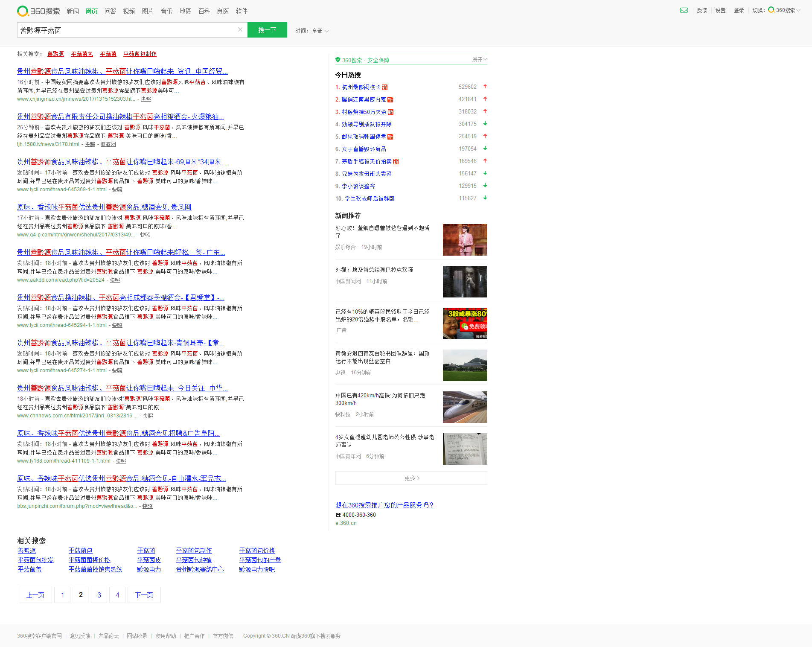Open the mail envelope icon

(x=684, y=10)
